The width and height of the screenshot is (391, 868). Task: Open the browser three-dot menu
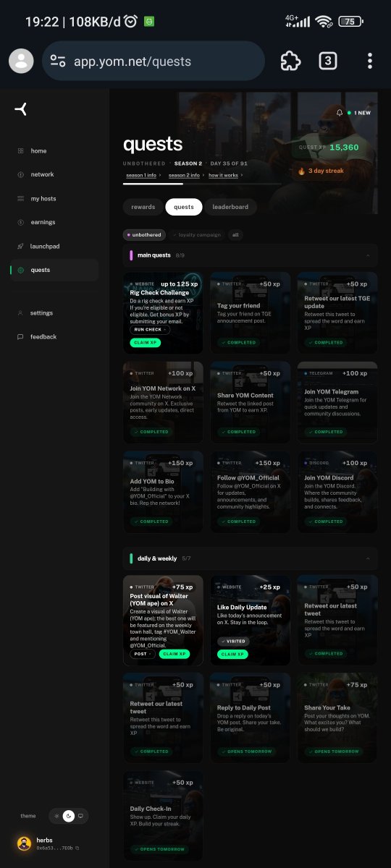tap(370, 61)
